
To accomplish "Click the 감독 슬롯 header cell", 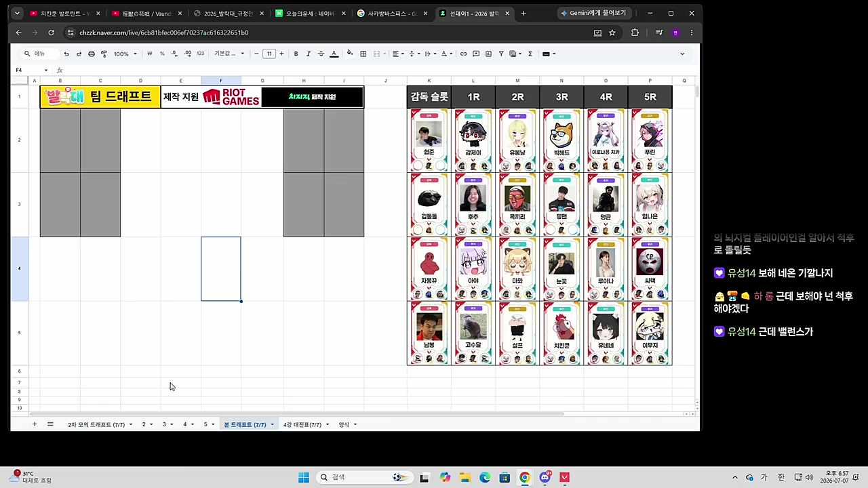I will 429,97.
